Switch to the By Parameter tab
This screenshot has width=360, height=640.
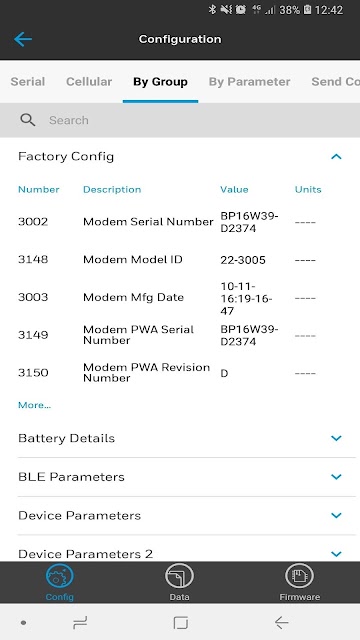(249, 82)
